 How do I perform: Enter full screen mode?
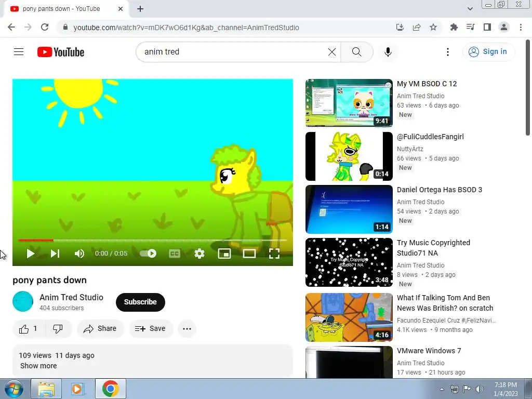(274, 254)
